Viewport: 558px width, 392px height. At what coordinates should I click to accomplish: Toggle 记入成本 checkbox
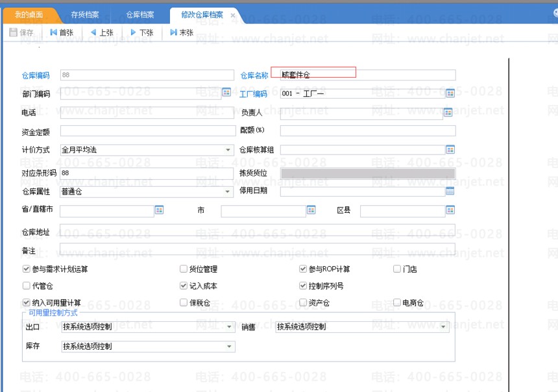pyautogui.click(x=183, y=286)
